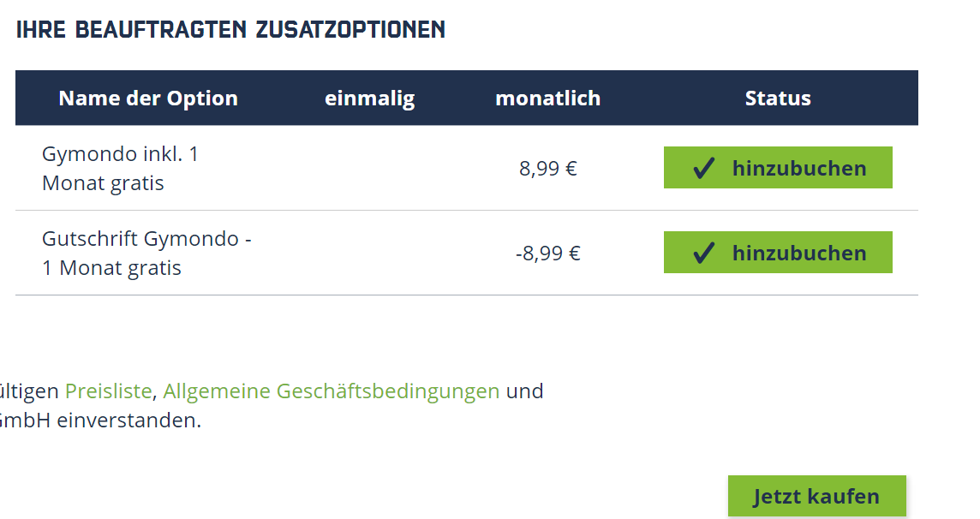This screenshot has height=519, width=980.
Task: Click the checkmark icon in the Gymondo inkl. row
Action: pos(703,169)
